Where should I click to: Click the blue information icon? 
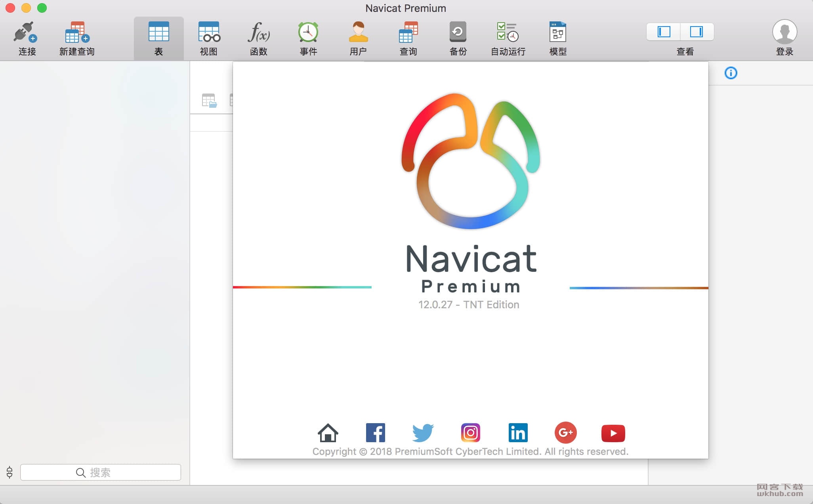731,73
